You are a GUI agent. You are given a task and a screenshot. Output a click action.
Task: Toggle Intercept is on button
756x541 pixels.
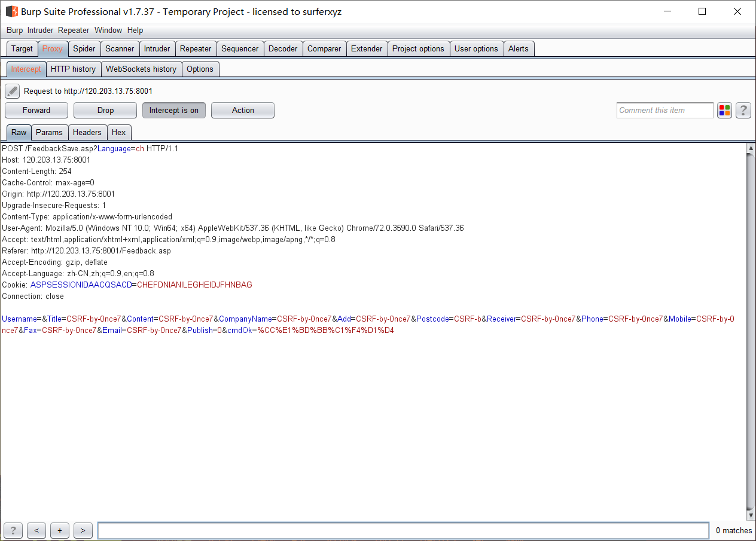[174, 111]
